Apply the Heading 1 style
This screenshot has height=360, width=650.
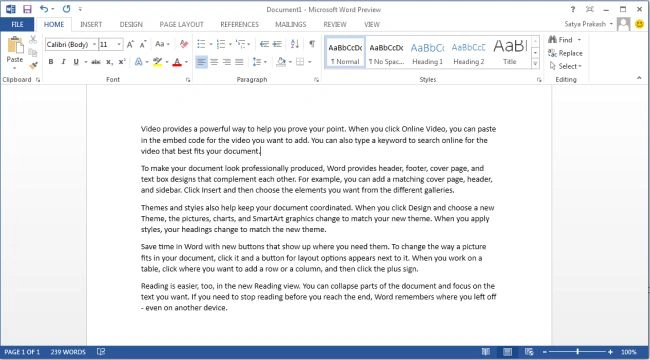point(427,52)
